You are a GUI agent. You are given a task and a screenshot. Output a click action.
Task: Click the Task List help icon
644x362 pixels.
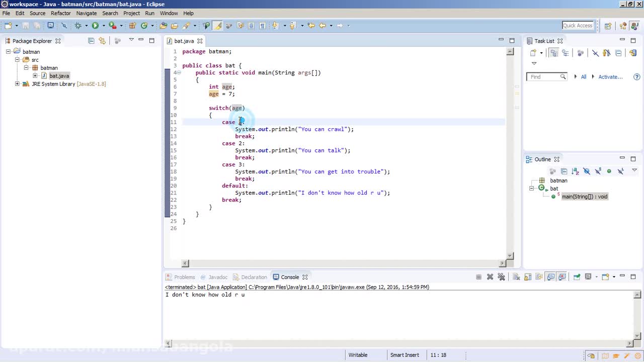click(x=636, y=77)
